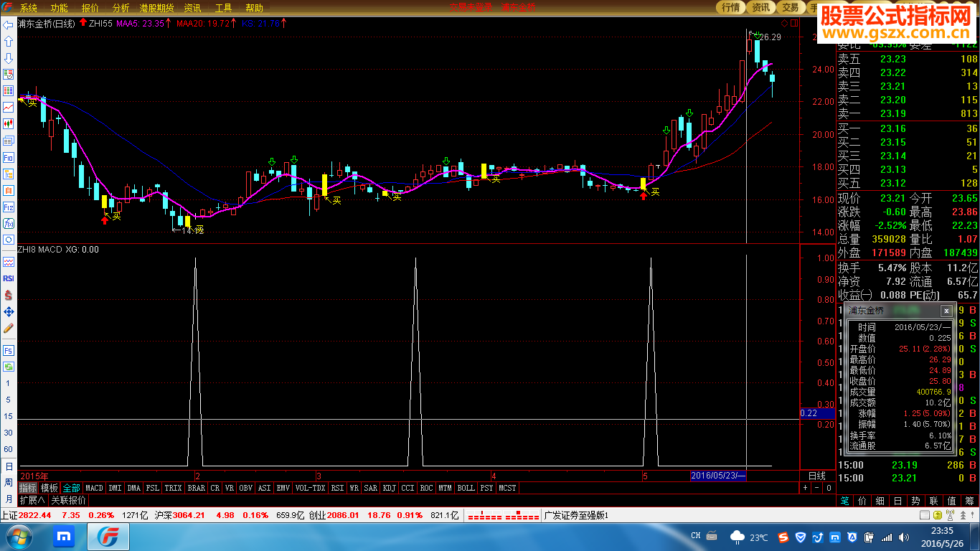Select the BOLL indicator tab
The height and width of the screenshot is (551, 980).
466,488
